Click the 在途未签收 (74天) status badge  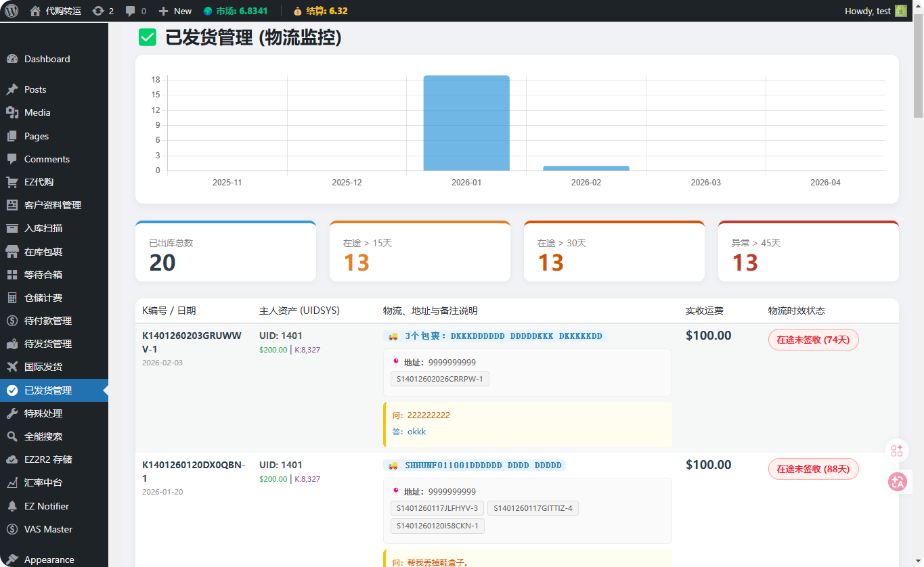(x=813, y=340)
